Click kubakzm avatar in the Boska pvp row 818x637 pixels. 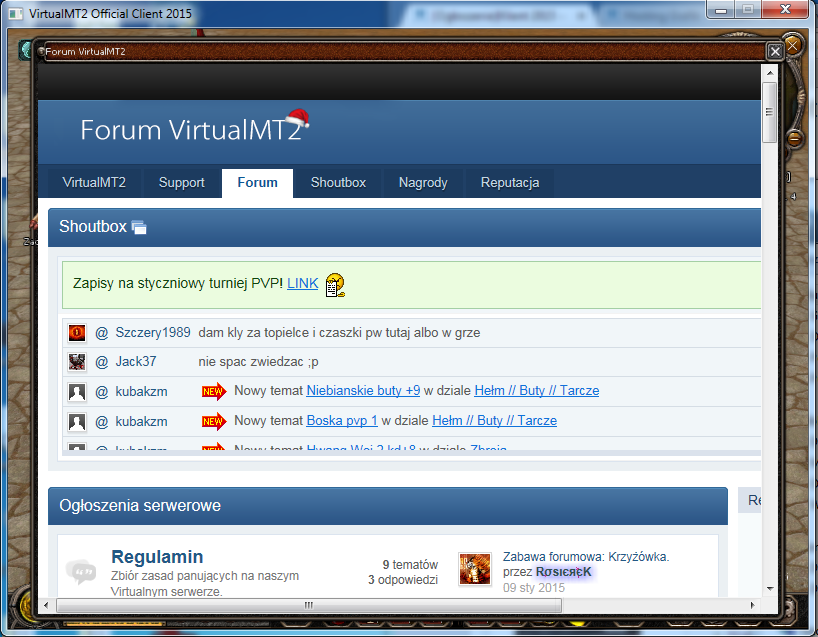click(77, 421)
